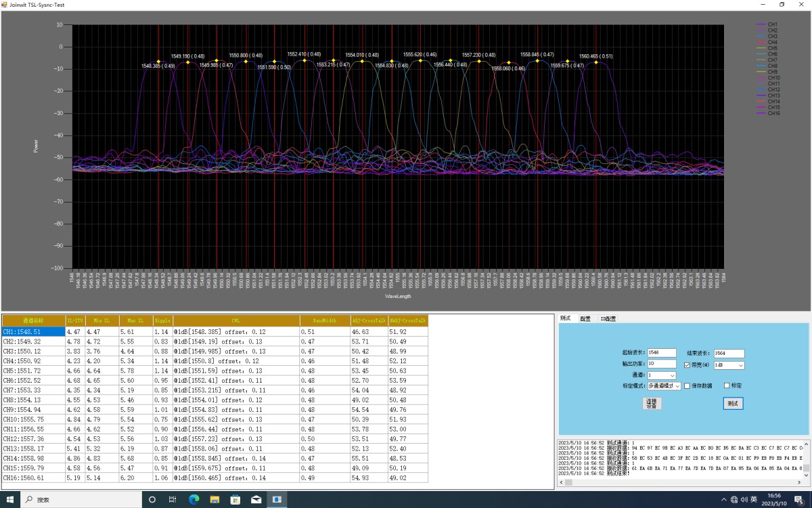Click the 起始波长 start wavelength field
Screen dimensions: 812x508
pyautogui.click(x=662, y=353)
